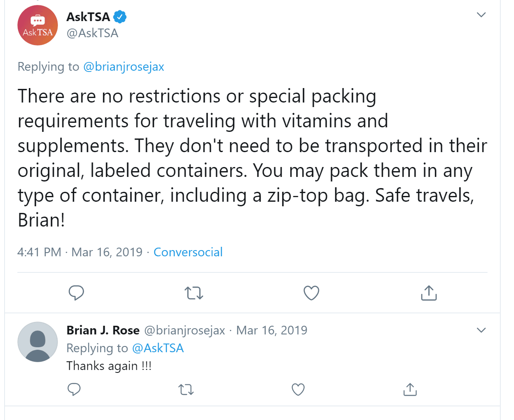Open the 4:41 PM Mar 16, 2019 timestamp
The width and height of the screenshot is (514, 420).
80,252
